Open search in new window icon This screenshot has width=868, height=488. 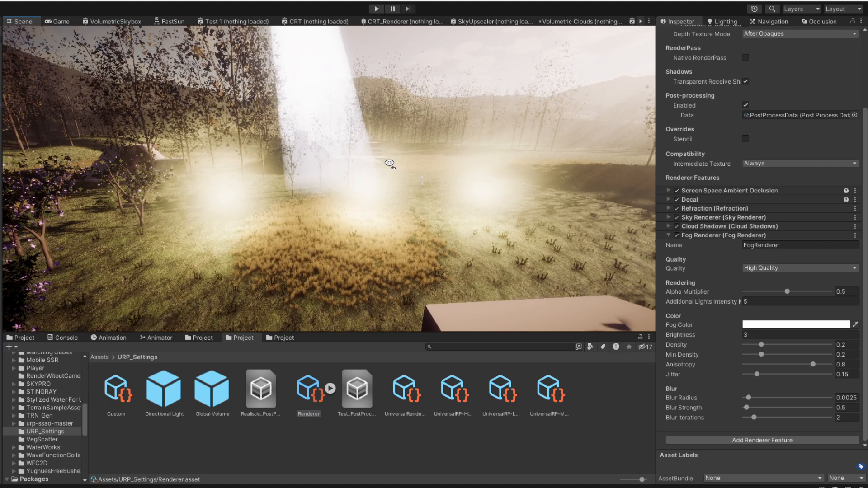578,347
